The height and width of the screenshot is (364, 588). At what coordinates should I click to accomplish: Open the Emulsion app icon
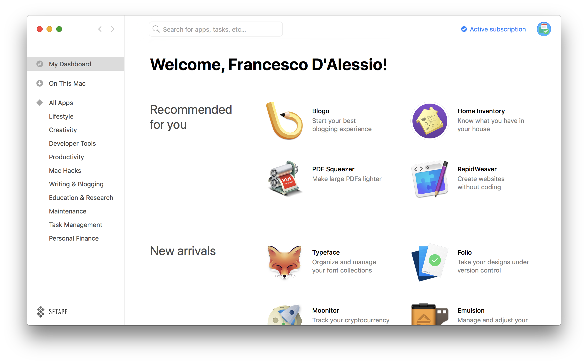430,314
